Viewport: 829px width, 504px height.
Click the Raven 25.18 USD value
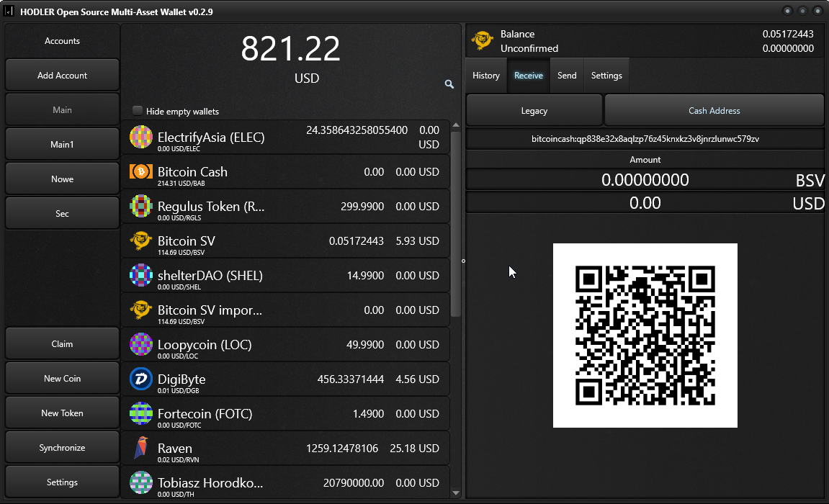pos(415,448)
